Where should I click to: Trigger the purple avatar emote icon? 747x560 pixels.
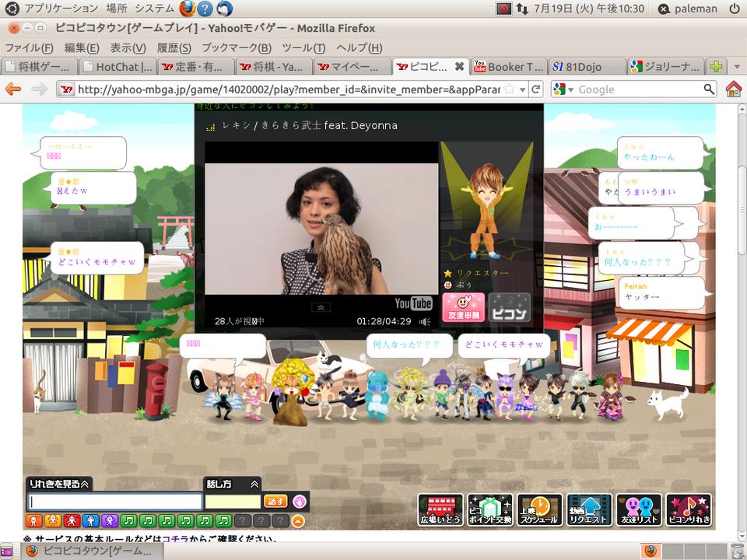coord(110,521)
